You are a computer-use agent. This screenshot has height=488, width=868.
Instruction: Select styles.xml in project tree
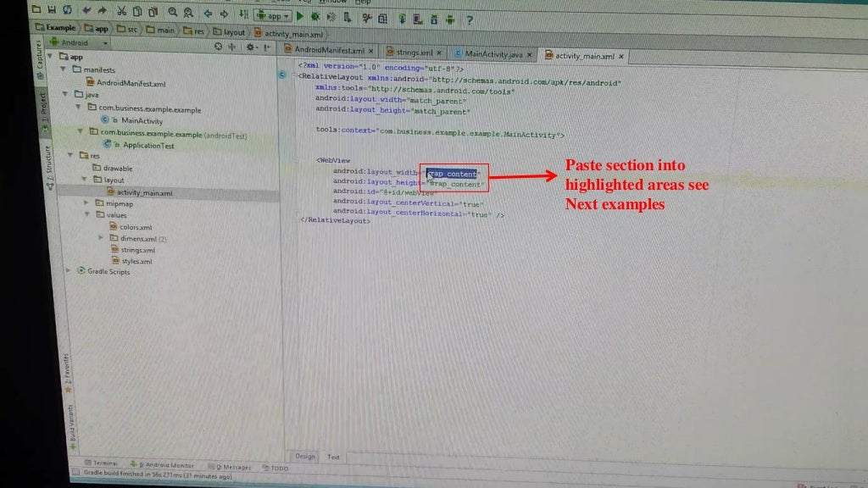(x=132, y=261)
